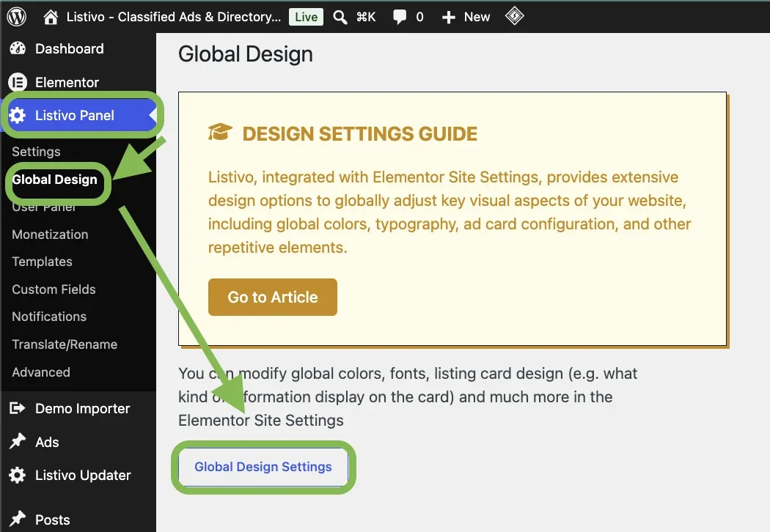Select Listivo Panel in the sidebar

tap(78, 115)
